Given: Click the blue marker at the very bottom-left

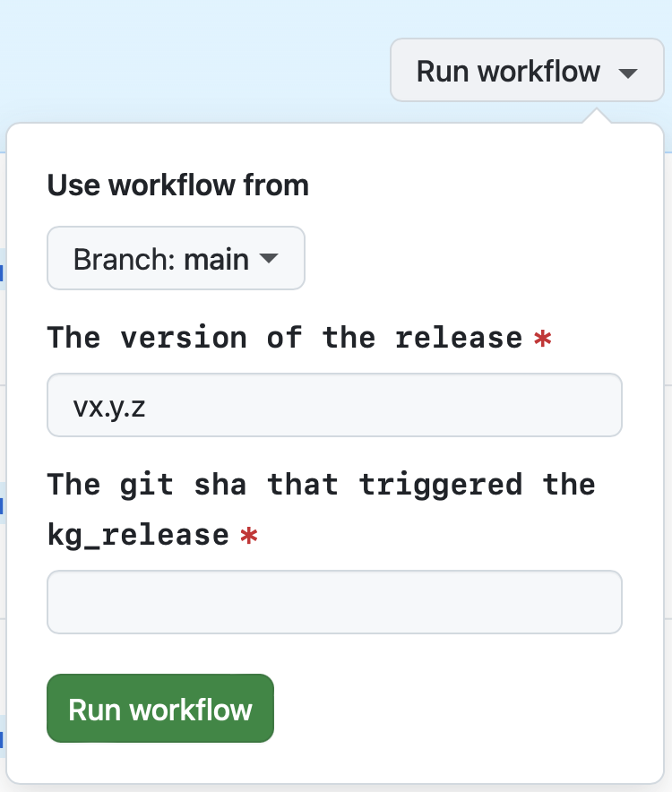Looking at the screenshot, I should coord(2,741).
